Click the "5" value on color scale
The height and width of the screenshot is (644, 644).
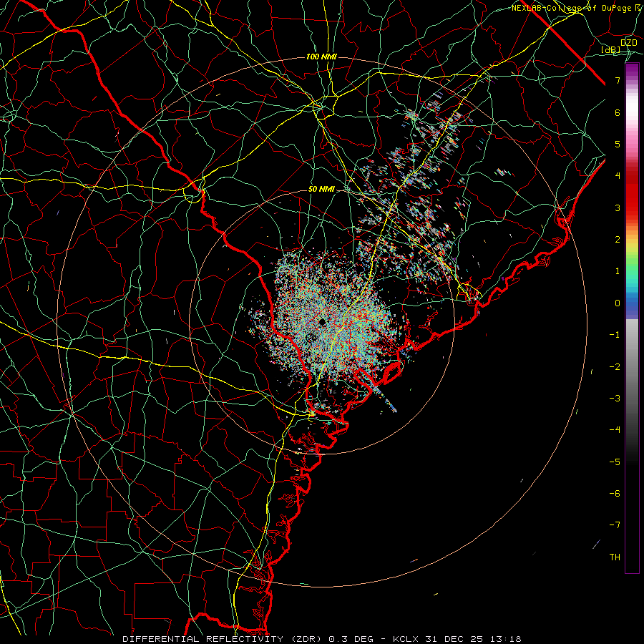pos(618,144)
